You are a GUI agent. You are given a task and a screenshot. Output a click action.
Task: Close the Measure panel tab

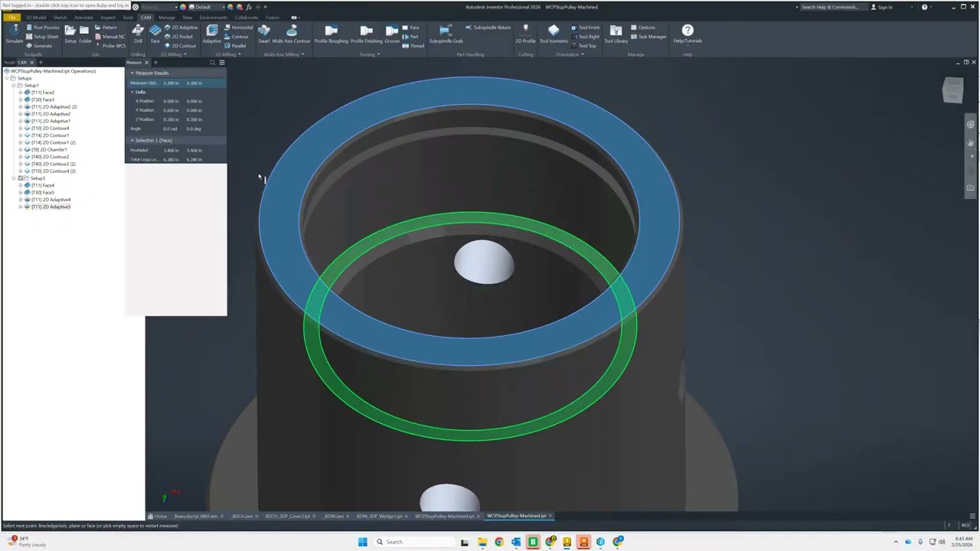[148, 63]
